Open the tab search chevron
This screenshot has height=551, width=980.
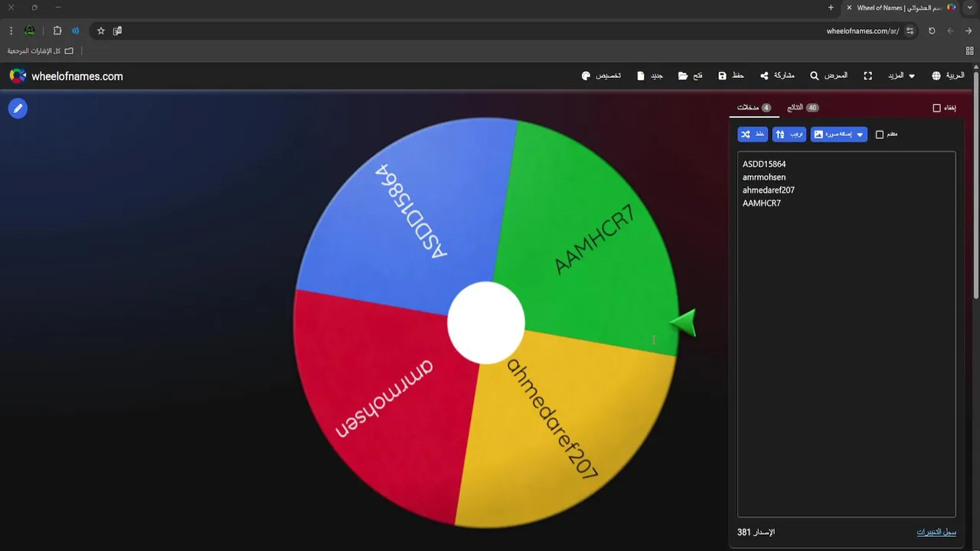970,8
